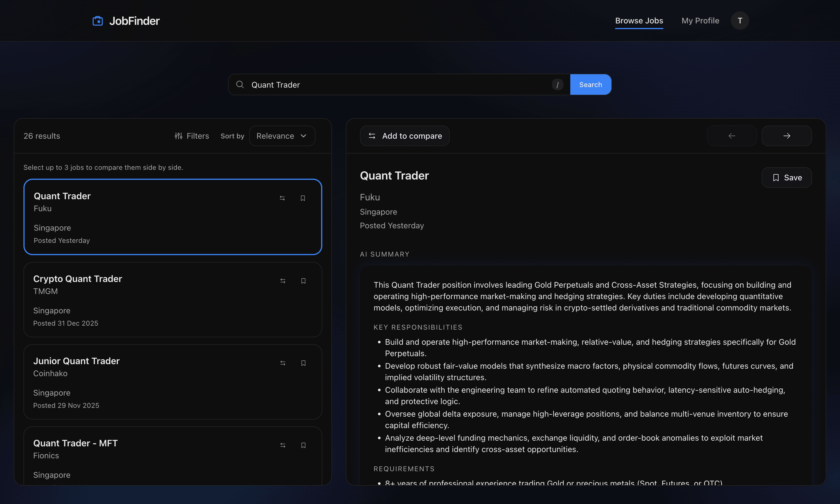This screenshot has width=840, height=504.
Task: Click the Search button
Action: 590,84
